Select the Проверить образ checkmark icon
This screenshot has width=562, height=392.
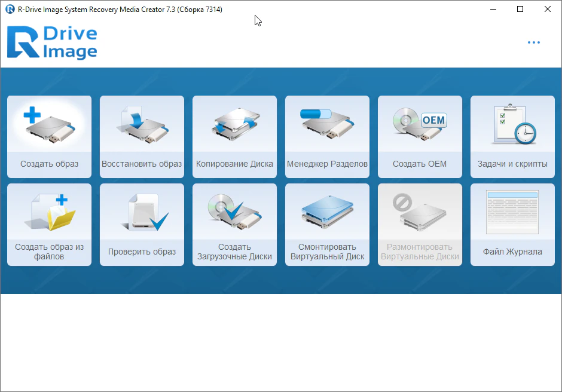[x=142, y=213]
